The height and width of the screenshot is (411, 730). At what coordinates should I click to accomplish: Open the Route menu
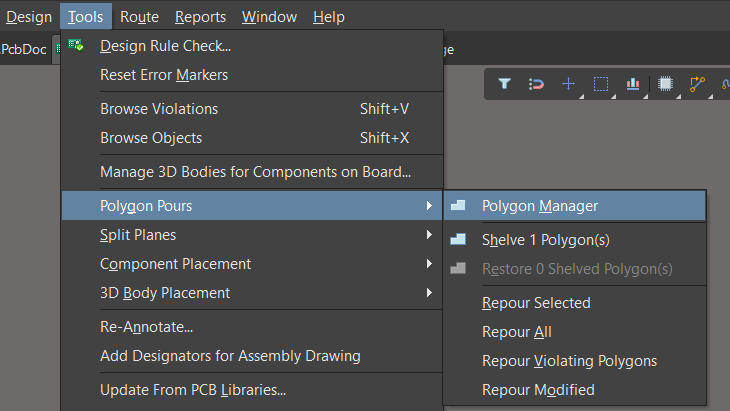click(x=139, y=17)
